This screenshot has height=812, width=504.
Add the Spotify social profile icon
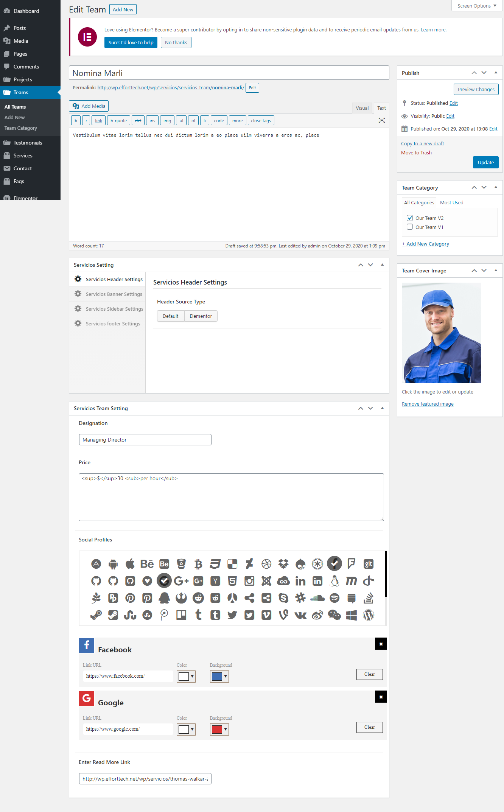point(334,598)
